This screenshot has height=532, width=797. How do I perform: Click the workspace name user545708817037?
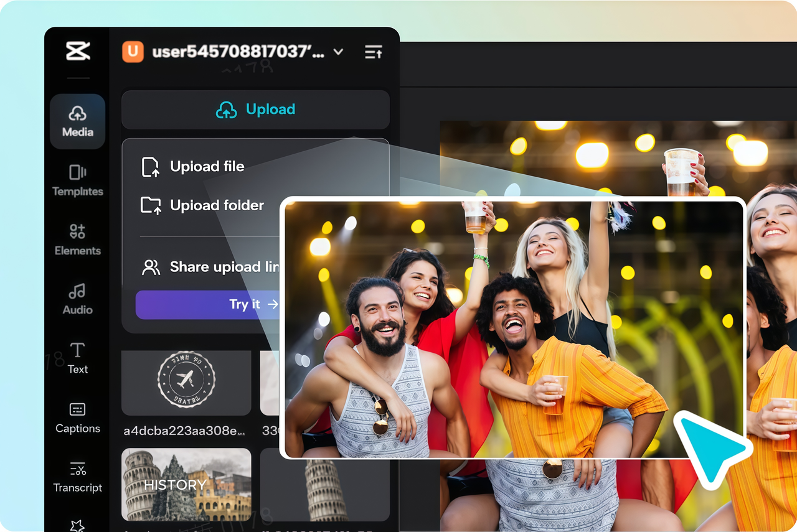238,52
